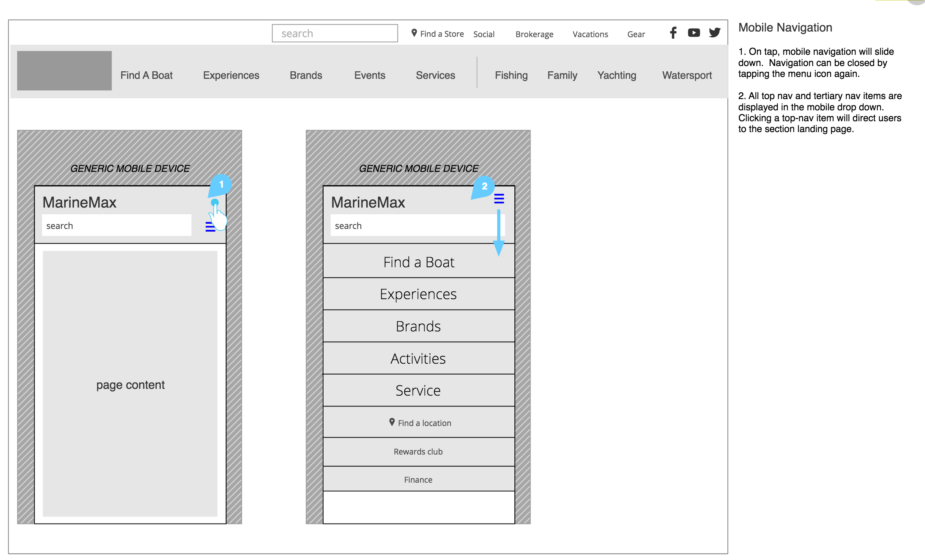Tap Activities in mobile dropdown menu
This screenshot has height=560, width=925.
click(x=418, y=358)
